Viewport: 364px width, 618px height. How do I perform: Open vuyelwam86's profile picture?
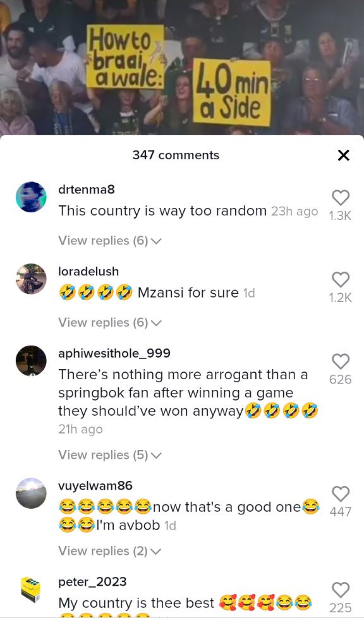[x=31, y=493]
